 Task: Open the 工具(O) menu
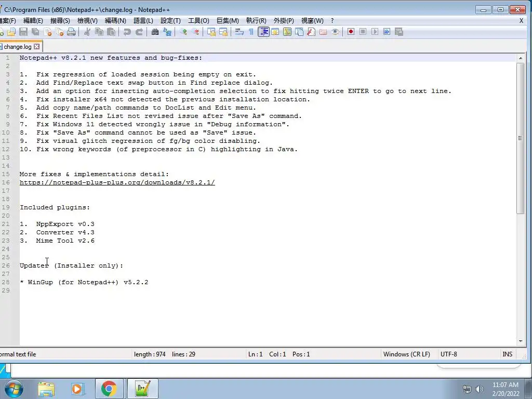pyautogui.click(x=198, y=21)
